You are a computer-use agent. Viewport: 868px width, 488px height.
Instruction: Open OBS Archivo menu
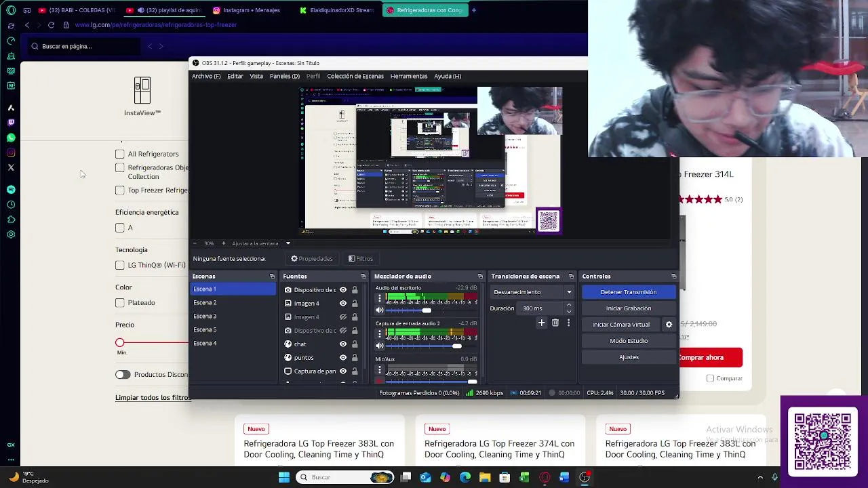coord(206,76)
